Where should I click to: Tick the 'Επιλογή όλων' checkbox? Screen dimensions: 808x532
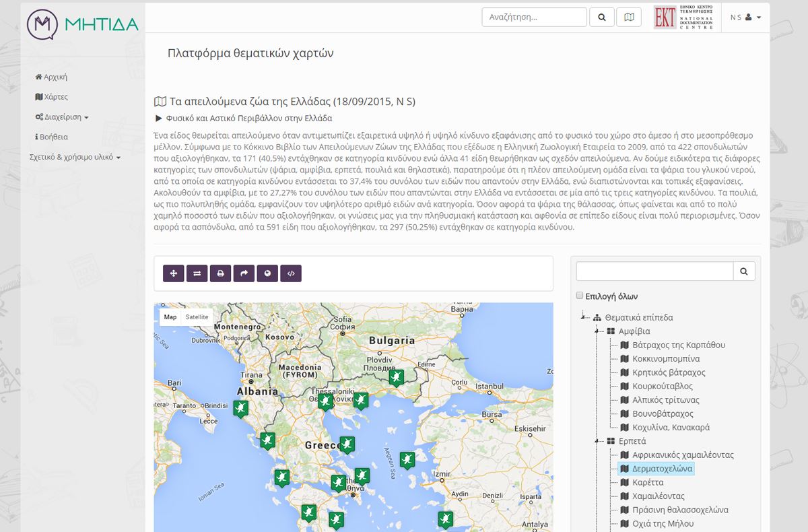[x=580, y=296]
